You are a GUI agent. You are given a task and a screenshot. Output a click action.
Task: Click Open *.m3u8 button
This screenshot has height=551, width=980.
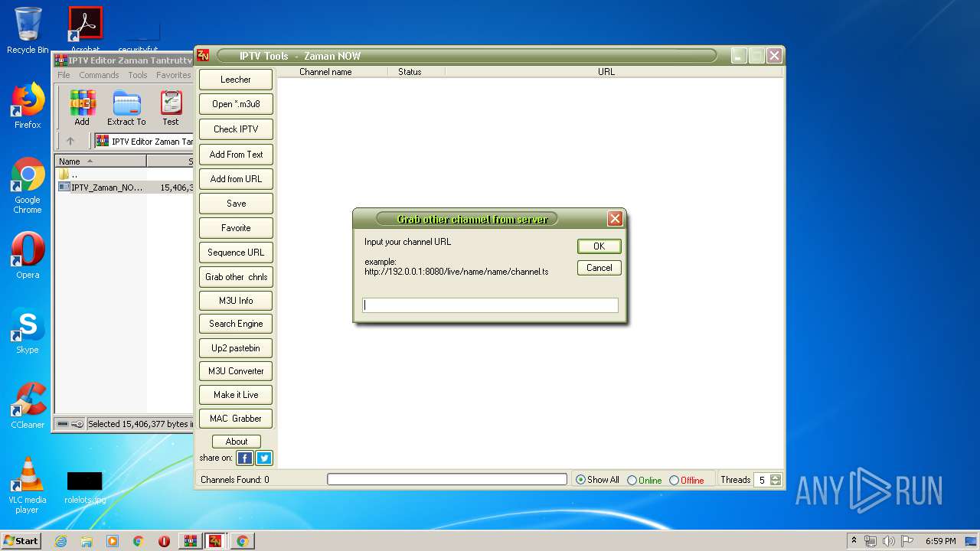(236, 104)
